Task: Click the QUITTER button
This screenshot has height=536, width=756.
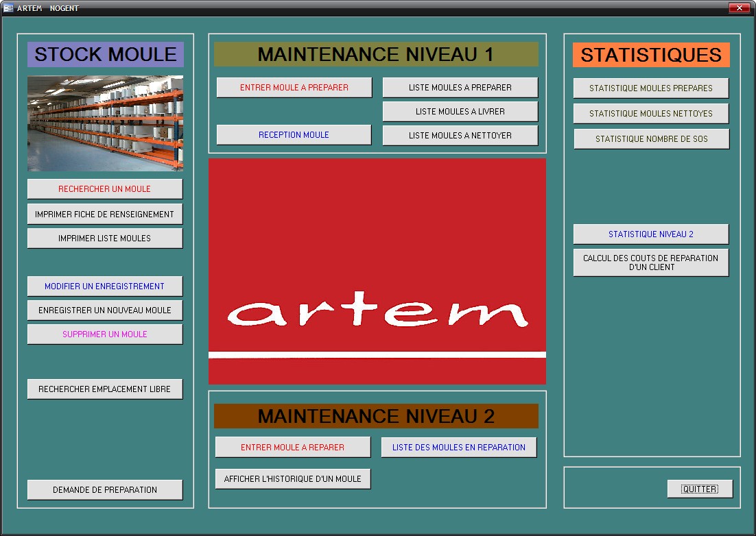Action: point(700,489)
